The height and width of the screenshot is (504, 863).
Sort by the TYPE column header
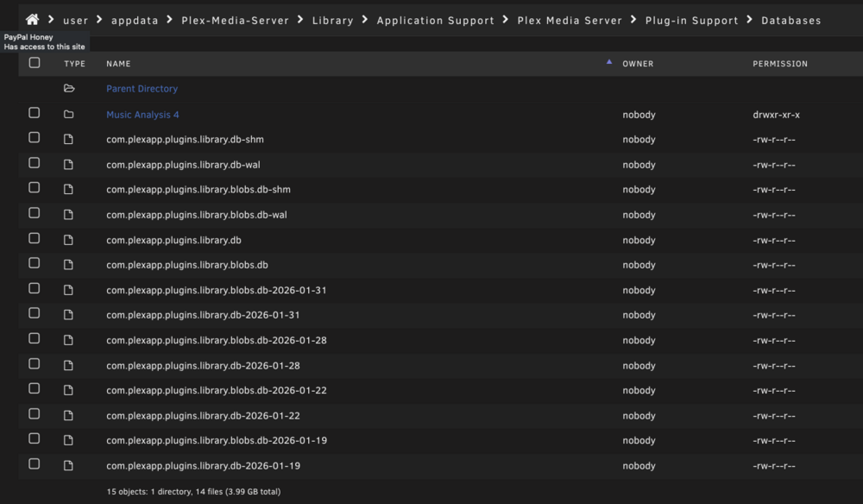click(x=74, y=64)
